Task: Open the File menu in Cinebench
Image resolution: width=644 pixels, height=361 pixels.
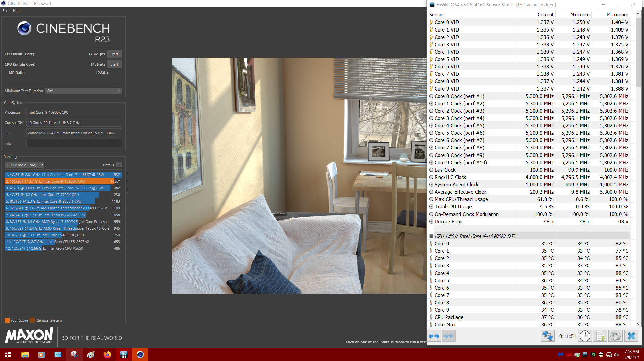Action: coord(5,11)
